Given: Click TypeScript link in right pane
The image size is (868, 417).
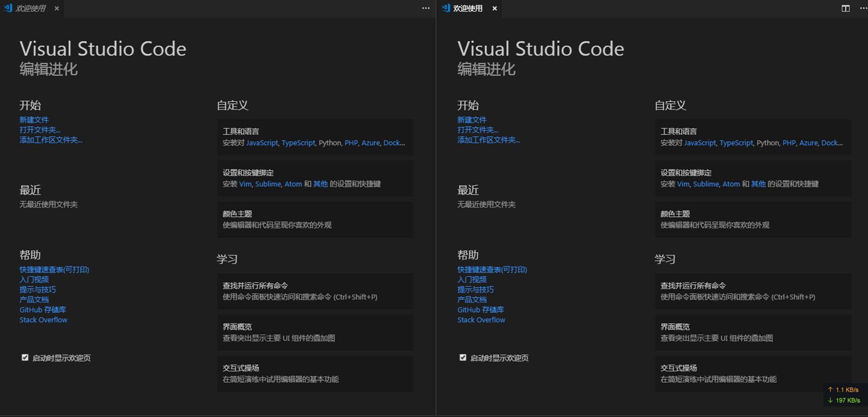Looking at the screenshot, I should coord(736,143).
